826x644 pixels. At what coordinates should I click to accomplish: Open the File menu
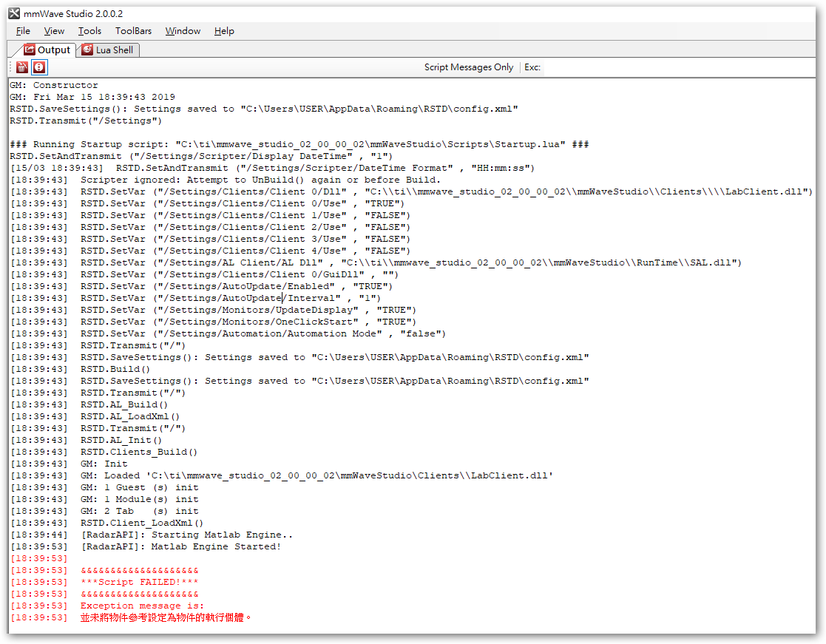click(x=23, y=31)
